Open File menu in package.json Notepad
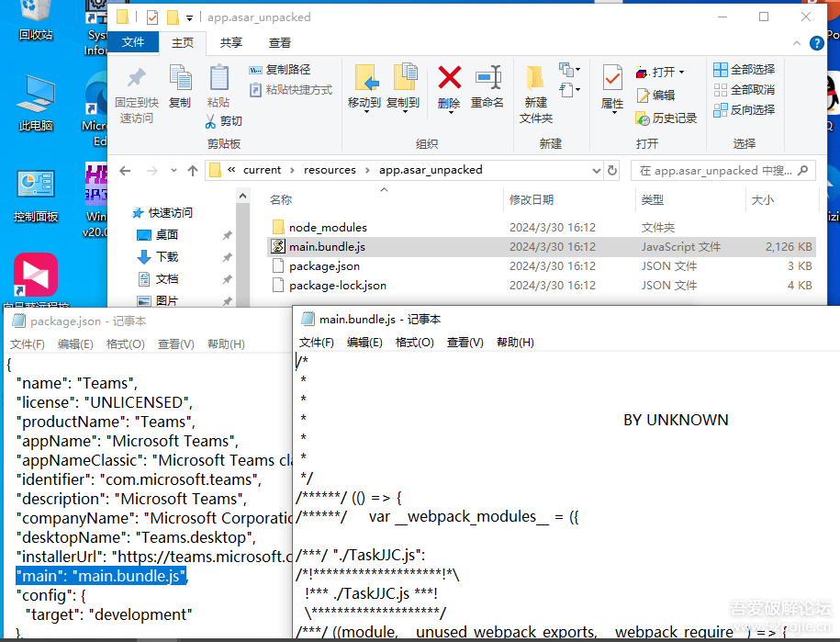The height and width of the screenshot is (642, 840). pos(28,344)
